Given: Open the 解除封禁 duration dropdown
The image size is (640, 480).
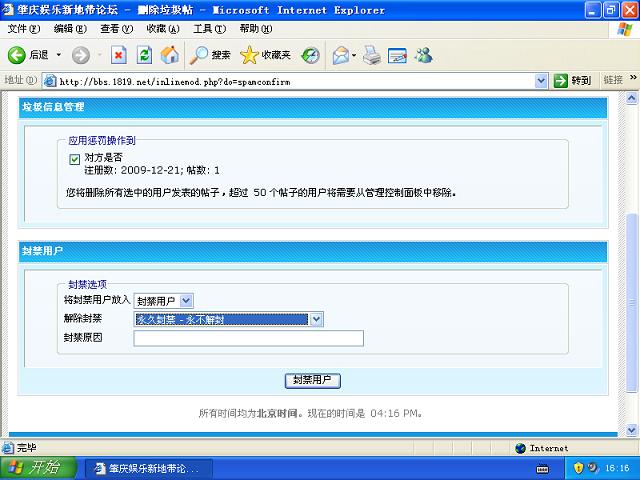Looking at the screenshot, I should coord(316,319).
